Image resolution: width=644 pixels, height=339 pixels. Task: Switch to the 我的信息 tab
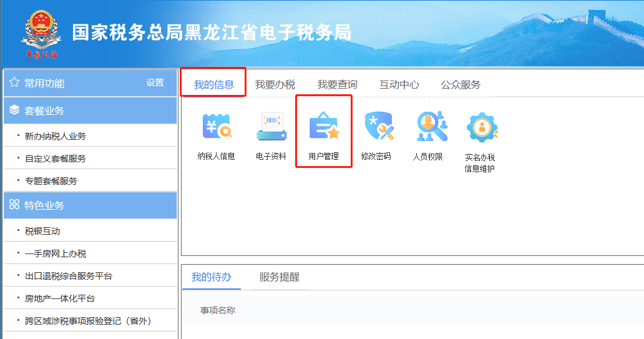point(213,85)
